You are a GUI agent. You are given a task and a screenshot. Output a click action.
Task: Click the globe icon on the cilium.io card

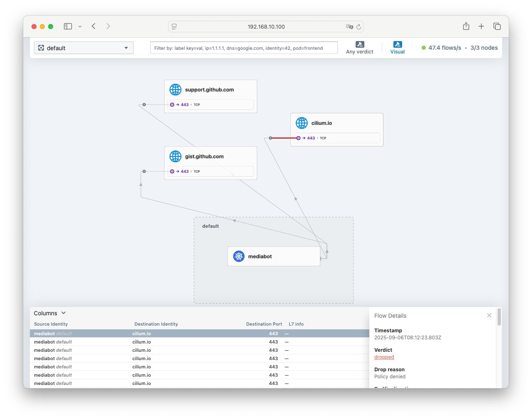(302, 123)
